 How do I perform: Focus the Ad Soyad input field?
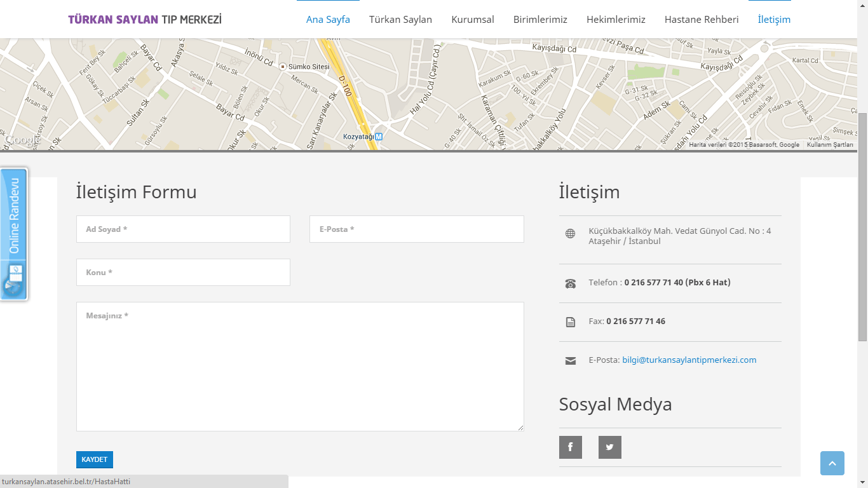(183, 229)
